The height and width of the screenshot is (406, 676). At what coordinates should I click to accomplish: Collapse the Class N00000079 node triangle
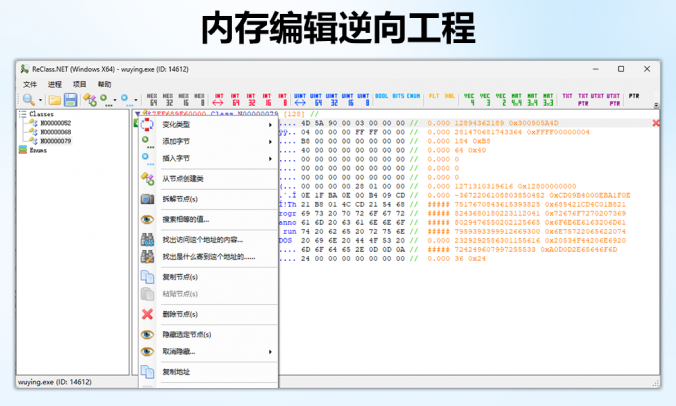click(x=137, y=114)
